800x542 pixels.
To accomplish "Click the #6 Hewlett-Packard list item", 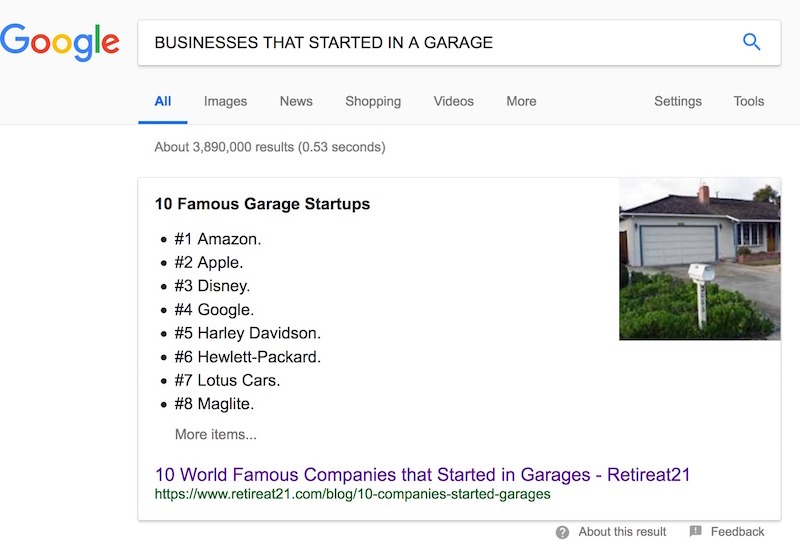I will (x=247, y=357).
